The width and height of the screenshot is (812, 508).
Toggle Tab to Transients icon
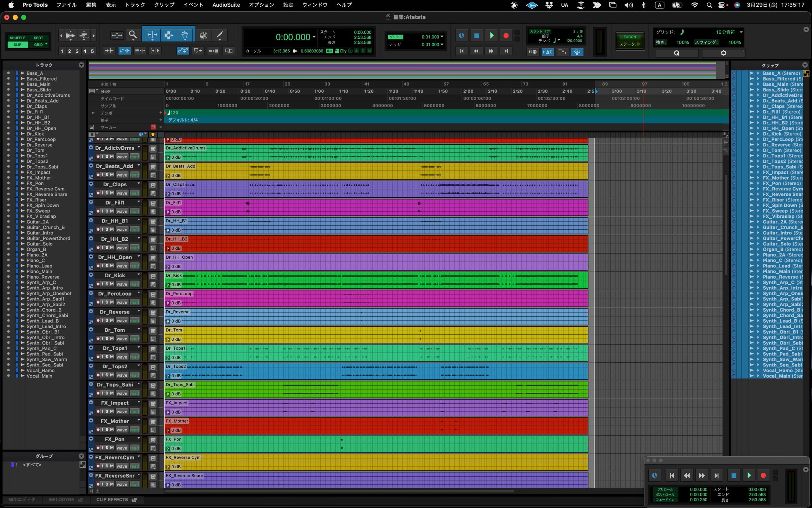coord(109,51)
